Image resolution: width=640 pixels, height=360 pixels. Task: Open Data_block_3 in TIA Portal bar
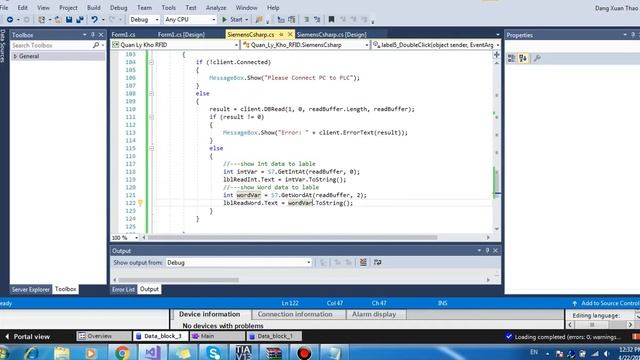click(160, 336)
